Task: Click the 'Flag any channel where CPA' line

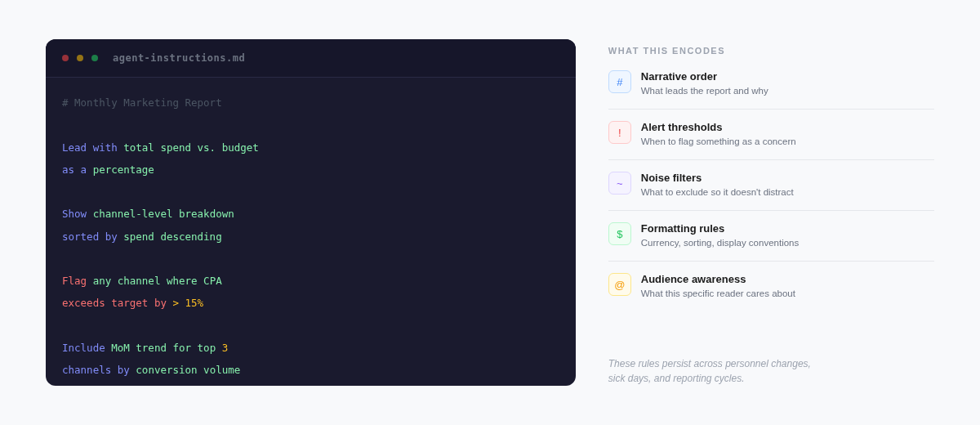Action: click(142, 281)
